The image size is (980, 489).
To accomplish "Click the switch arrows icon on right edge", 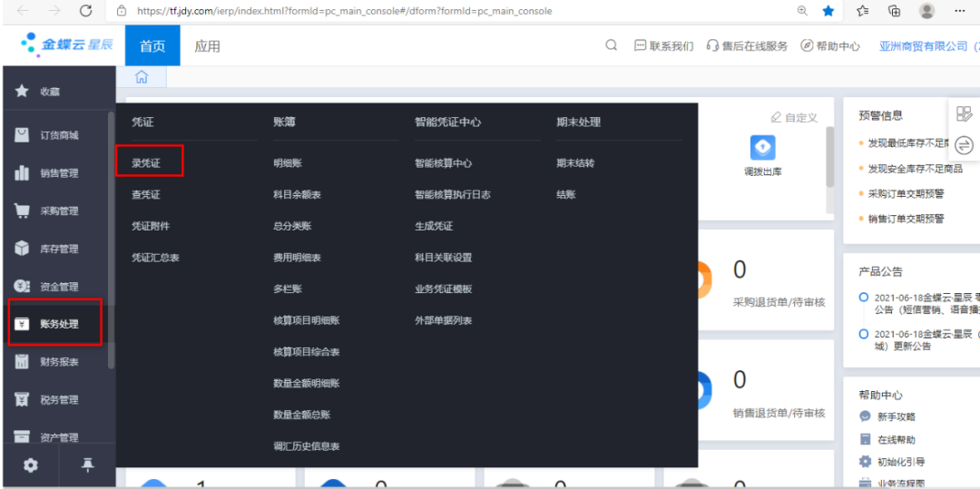I will [964, 145].
